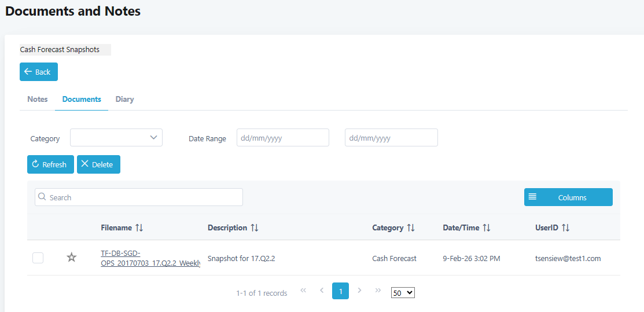The width and height of the screenshot is (644, 312).
Task: Jump to the last page arrow
Action: click(378, 291)
